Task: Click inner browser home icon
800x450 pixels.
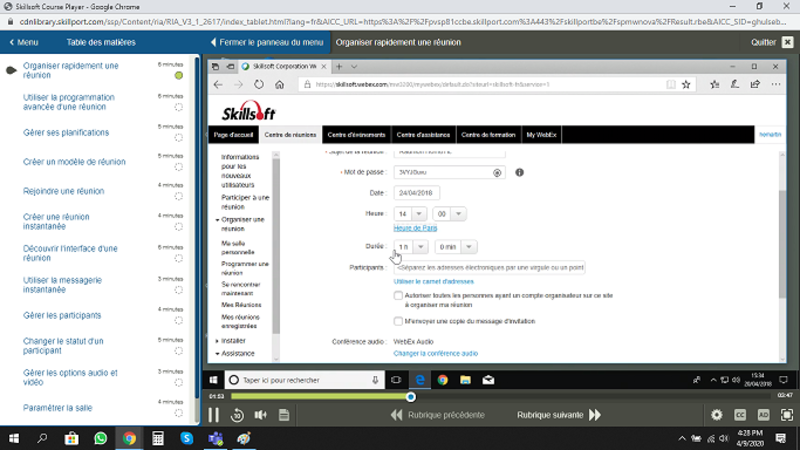Action: click(x=280, y=85)
